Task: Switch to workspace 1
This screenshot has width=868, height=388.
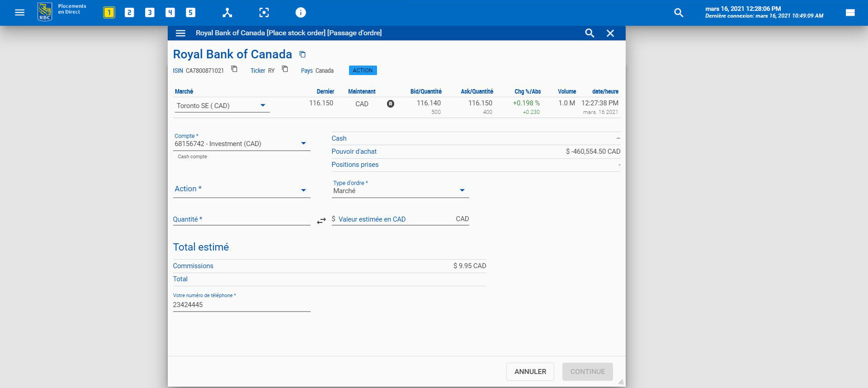Action: click(x=109, y=13)
